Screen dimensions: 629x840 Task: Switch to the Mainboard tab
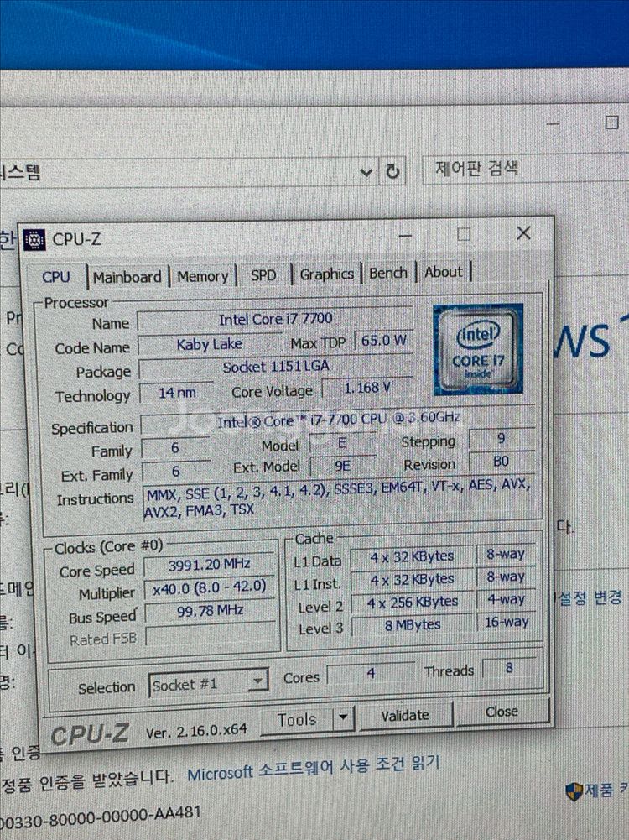click(127, 277)
